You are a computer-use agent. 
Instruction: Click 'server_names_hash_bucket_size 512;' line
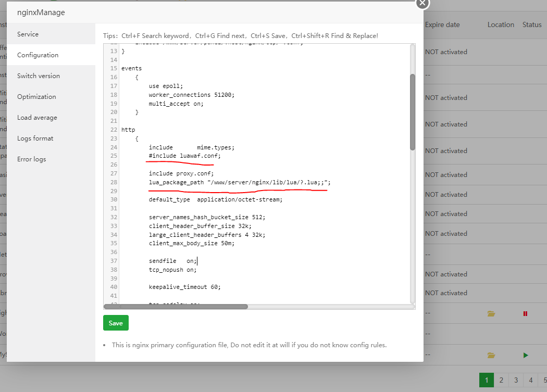pyautogui.click(x=207, y=217)
